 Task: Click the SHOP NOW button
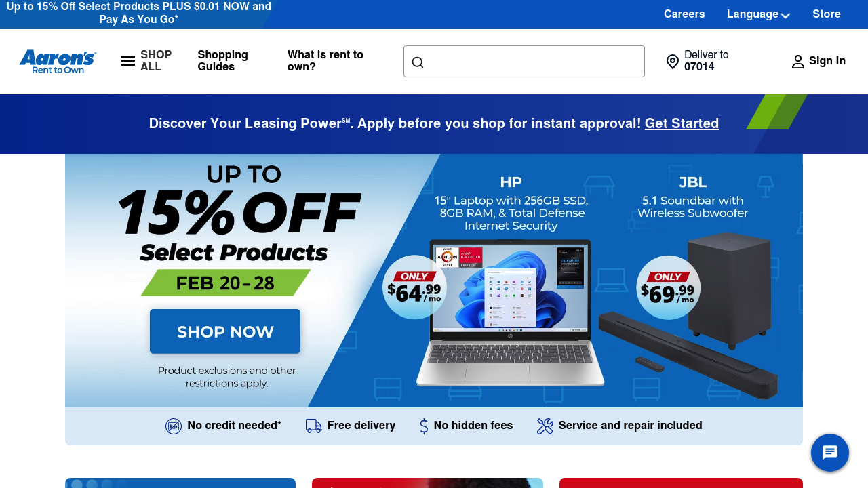click(x=225, y=331)
